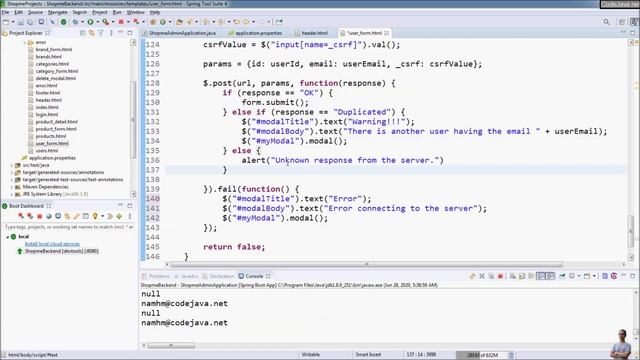Expand the src/test/java folder

click(11, 165)
